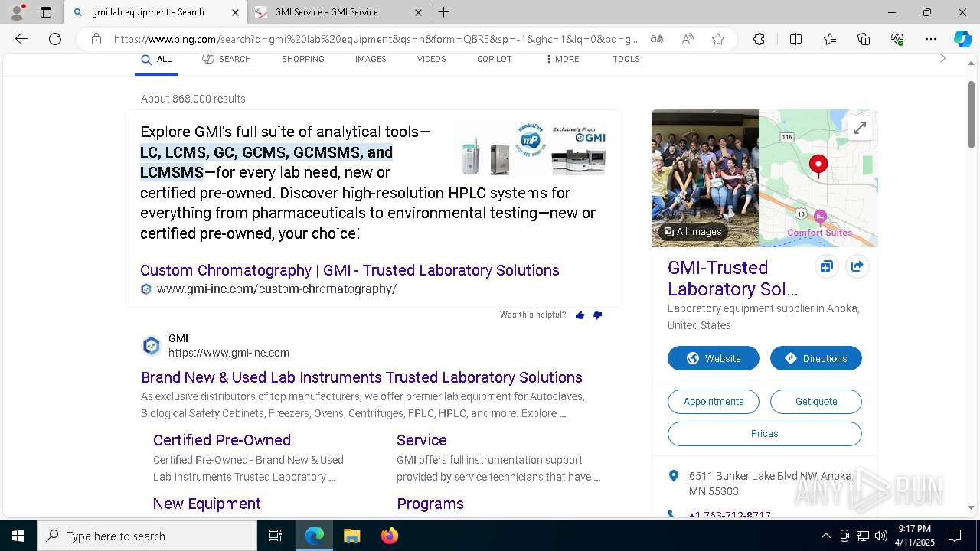Switch to VIDEOS results tab
Screen dimensions: 980x551
[x=432, y=59]
